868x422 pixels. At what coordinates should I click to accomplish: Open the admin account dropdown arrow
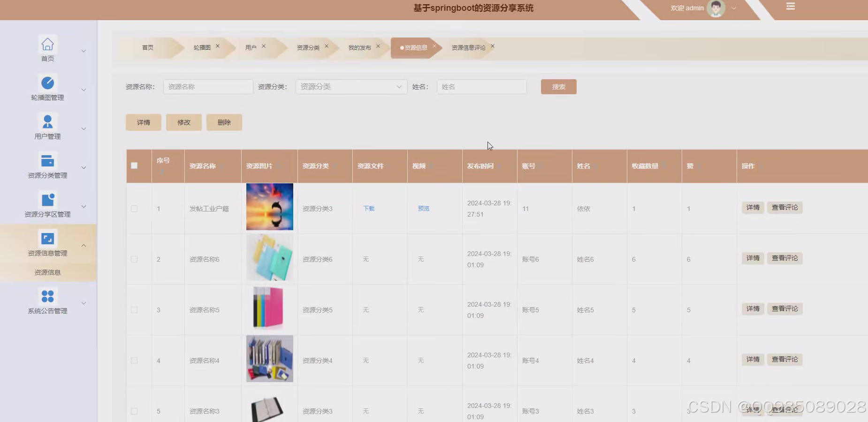click(733, 8)
